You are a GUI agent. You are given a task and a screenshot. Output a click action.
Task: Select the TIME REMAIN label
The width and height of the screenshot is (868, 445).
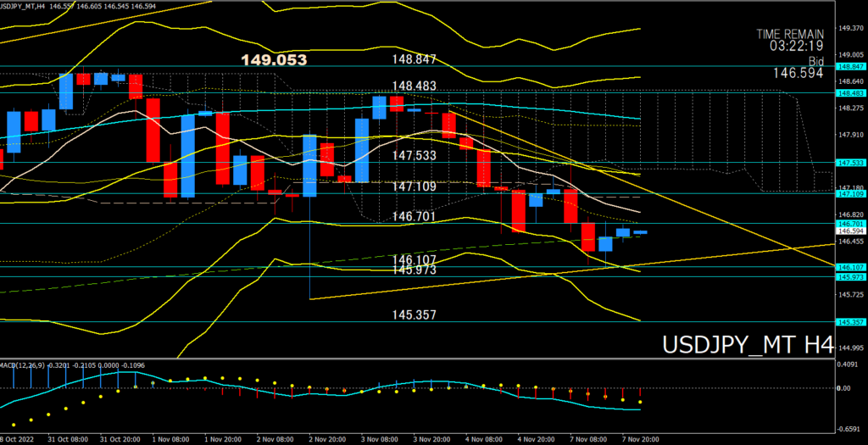[790, 34]
